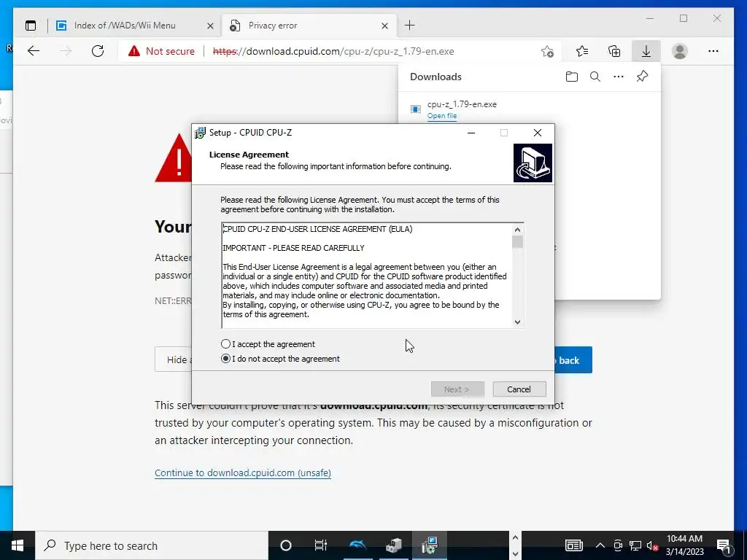Click the setup wizard computer image

533,163
